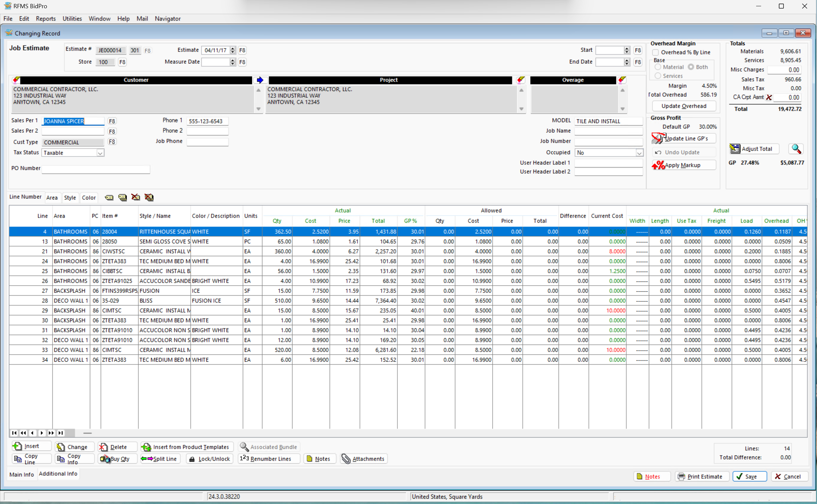The width and height of the screenshot is (817, 504).
Task: Click the magnifying glass beside Adjust Total
Action: coord(796,149)
